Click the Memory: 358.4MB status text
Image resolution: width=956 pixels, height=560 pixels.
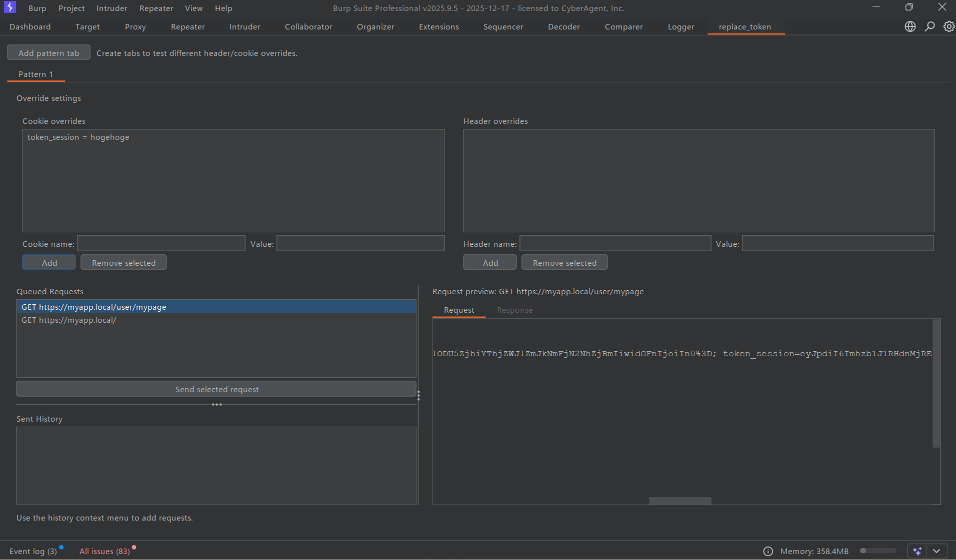[x=814, y=551]
